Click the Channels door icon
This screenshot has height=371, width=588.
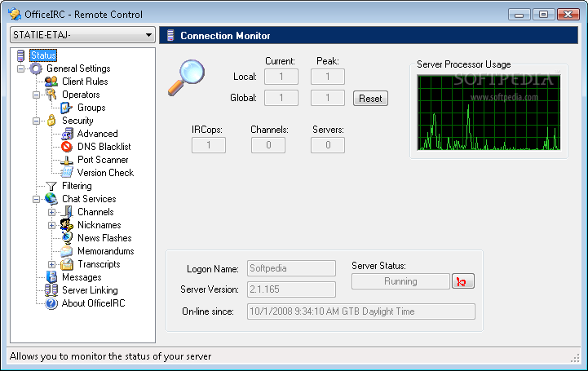[x=67, y=212]
